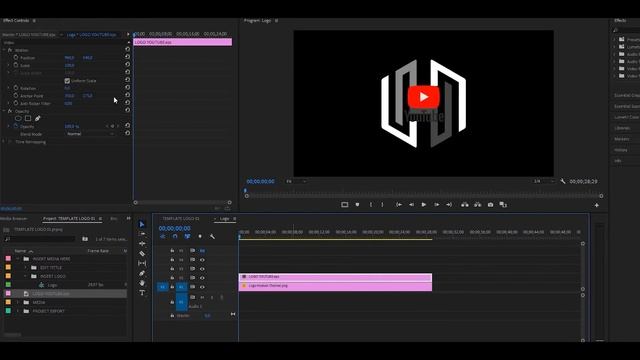Open the Button Editor plus icon
Screen dimensions: 640x360
(x=596, y=205)
